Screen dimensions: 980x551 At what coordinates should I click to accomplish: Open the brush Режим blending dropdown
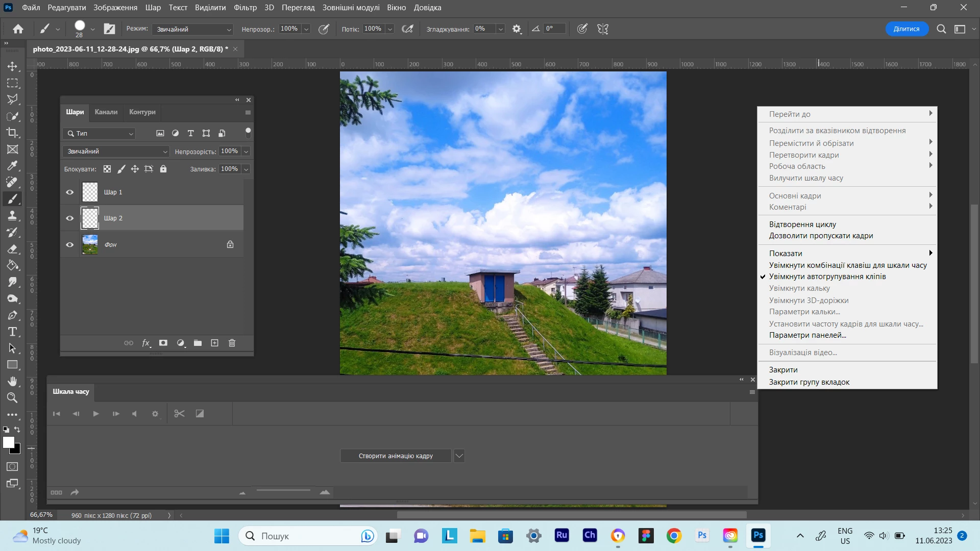pos(192,29)
